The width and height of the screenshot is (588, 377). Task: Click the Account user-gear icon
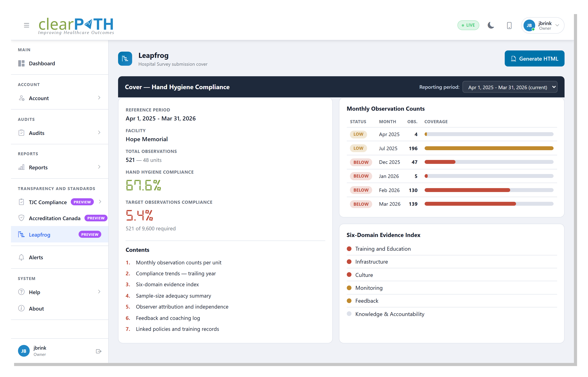click(21, 98)
